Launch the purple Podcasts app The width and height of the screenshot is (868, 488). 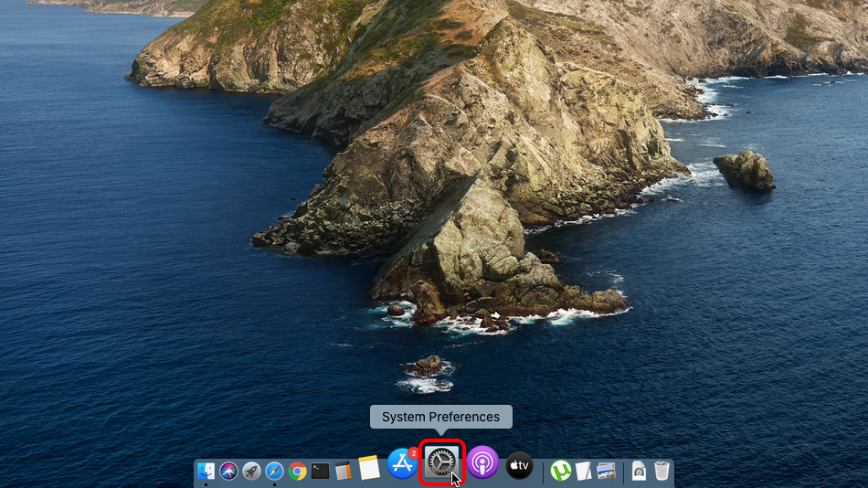[482, 464]
